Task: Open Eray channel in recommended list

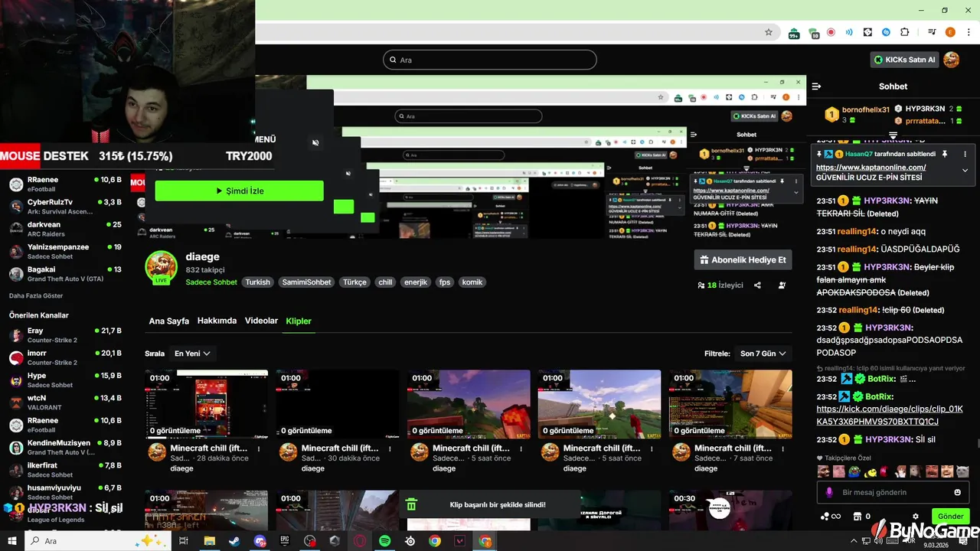Action: coord(65,335)
